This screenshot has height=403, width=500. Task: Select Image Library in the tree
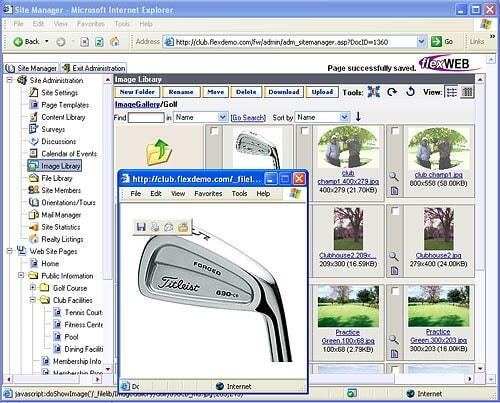coord(55,166)
